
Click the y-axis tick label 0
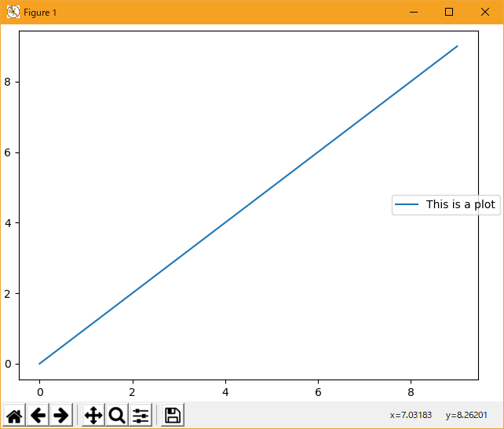click(x=7, y=364)
